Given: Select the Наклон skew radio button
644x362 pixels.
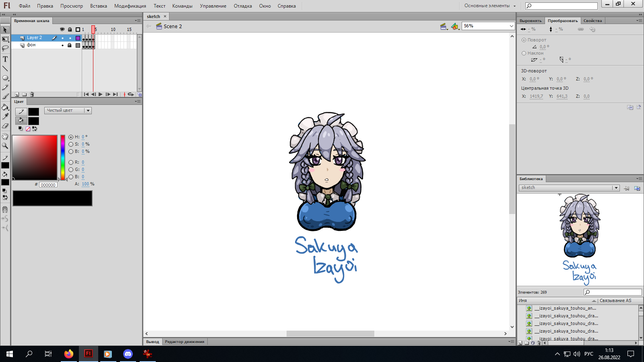Looking at the screenshot, I should tap(524, 53).
